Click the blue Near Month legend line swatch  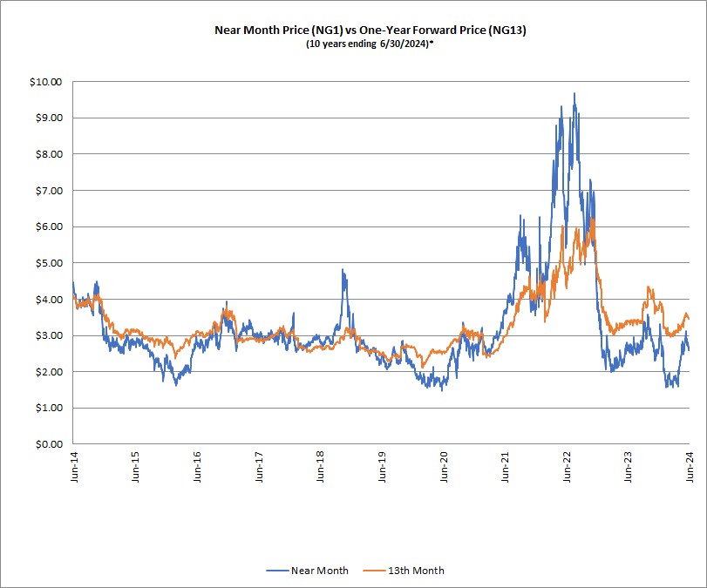point(277,571)
